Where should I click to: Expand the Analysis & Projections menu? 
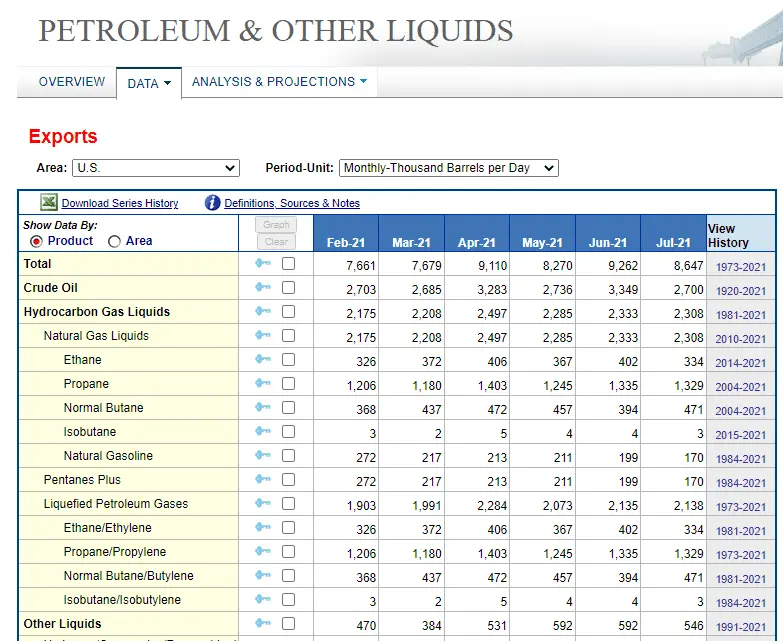(279, 82)
